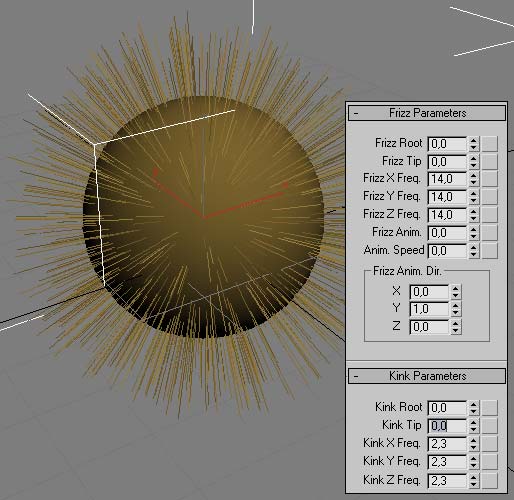The image size is (514, 500).
Task: Increase Kink Z Freq. spinner up arrow
Action: click(x=474, y=477)
